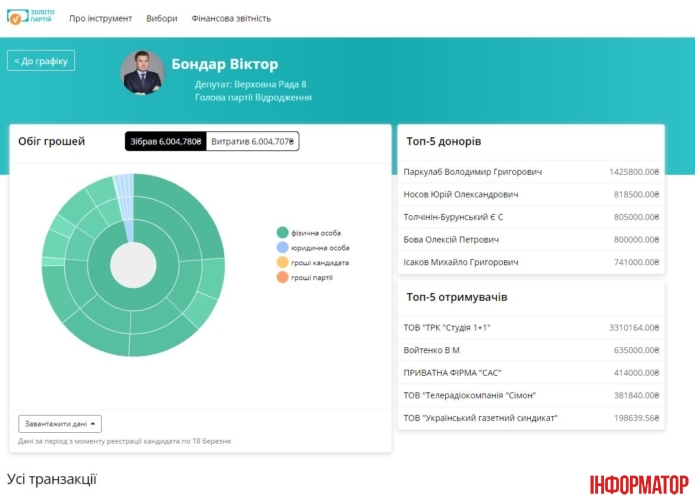Select the Зібрав 6,004,780 tab
This screenshot has height=500, width=695.
[x=165, y=141]
